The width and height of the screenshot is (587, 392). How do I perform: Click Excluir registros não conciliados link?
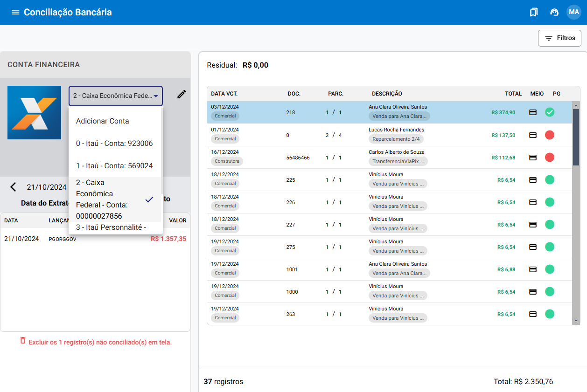(x=100, y=342)
